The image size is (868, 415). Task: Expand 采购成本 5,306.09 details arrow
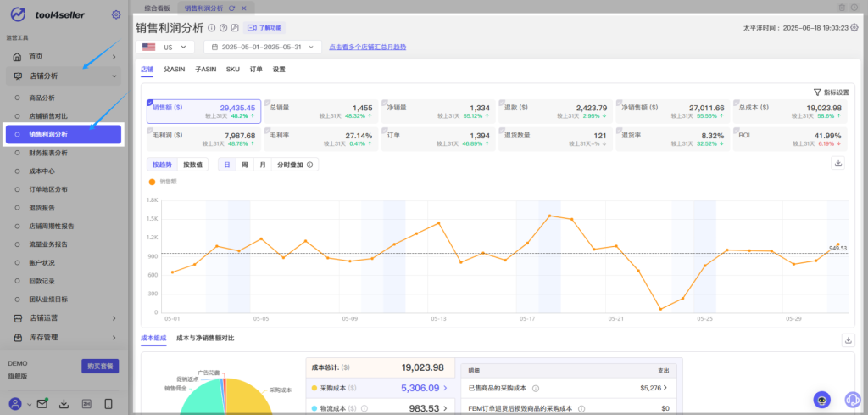tap(445, 388)
